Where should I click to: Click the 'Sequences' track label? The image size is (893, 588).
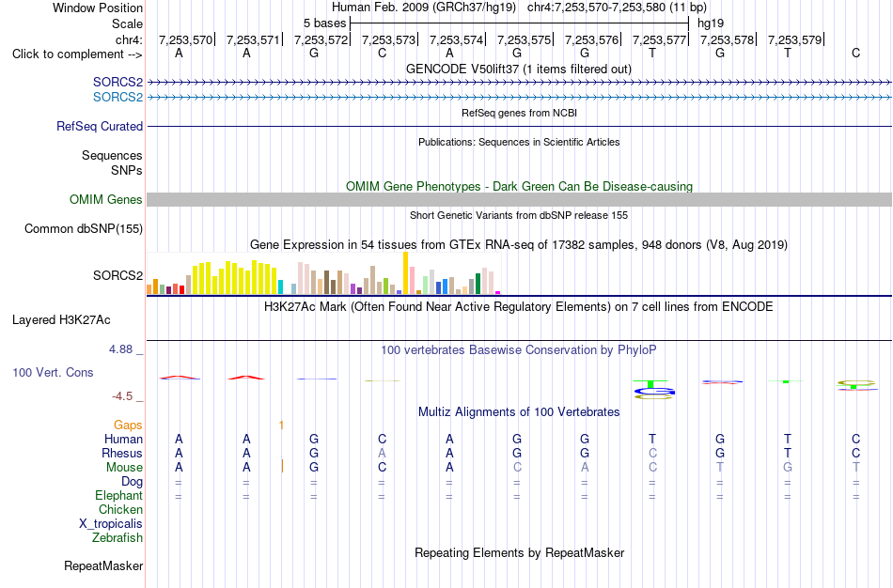pos(112,155)
